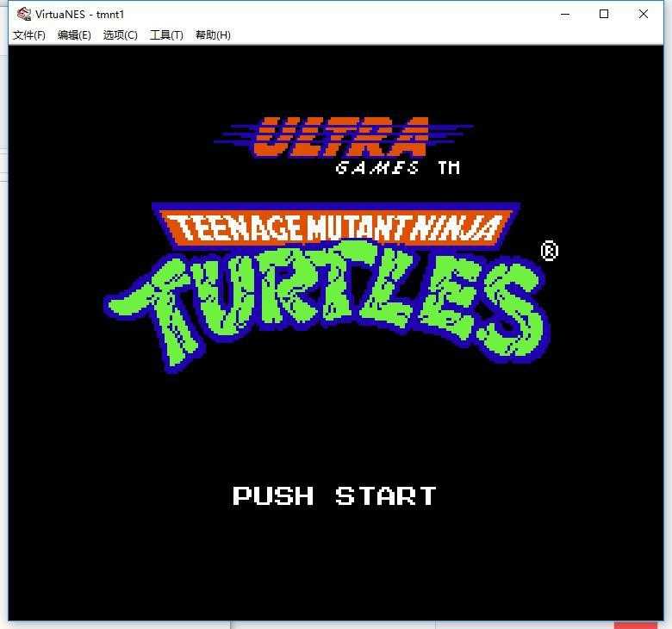The image size is (672, 629).
Task: Click the VirtuaNES app icon in title bar
Action: point(24,14)
